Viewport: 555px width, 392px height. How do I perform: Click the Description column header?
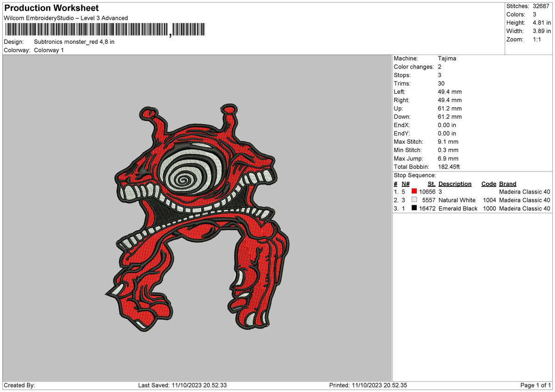[x=455, y=184]
